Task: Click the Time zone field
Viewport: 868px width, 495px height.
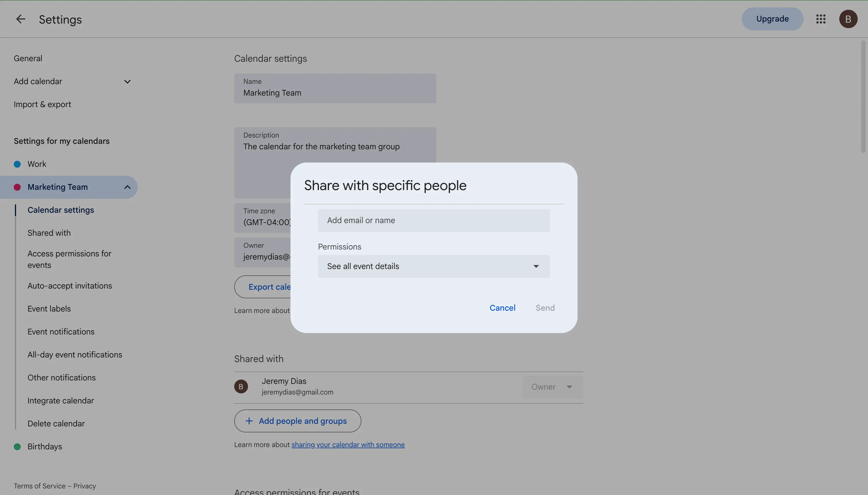Action: 263,218
